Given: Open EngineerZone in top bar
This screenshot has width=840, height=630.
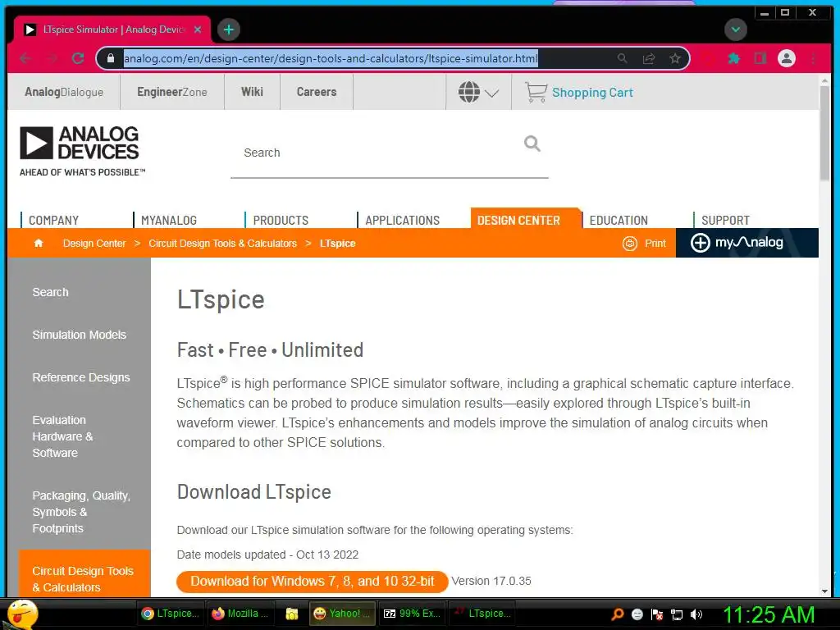Looking at the screenshot, I should [x=172, y=92].
